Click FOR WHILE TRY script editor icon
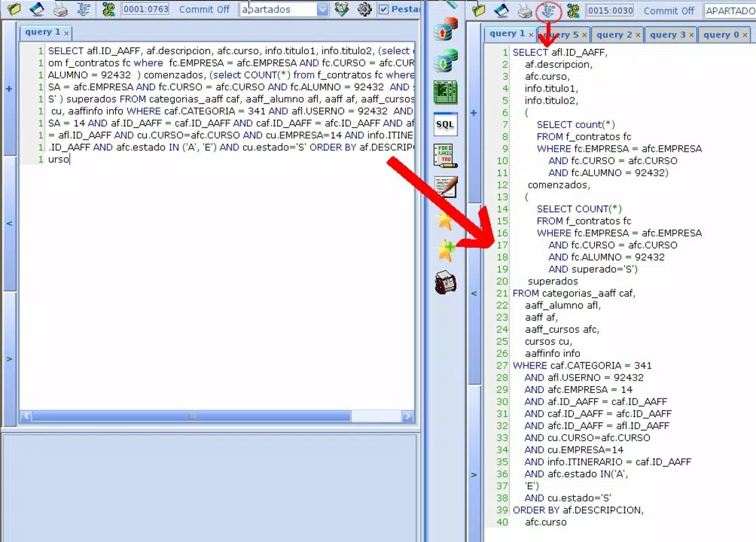 [x=446, y=156]
